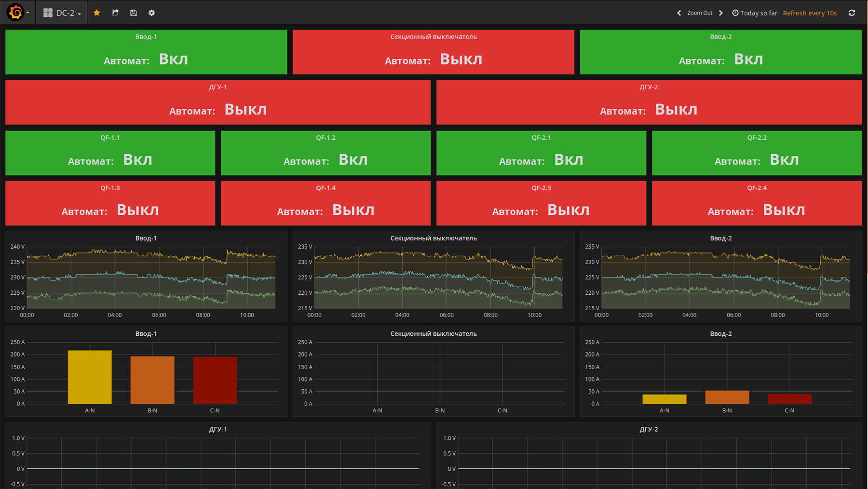The width and height of the screenshot is (868, 489).
Task: Click the orange B-N bar in Ввод-1 chart
Action: point(152,380)
